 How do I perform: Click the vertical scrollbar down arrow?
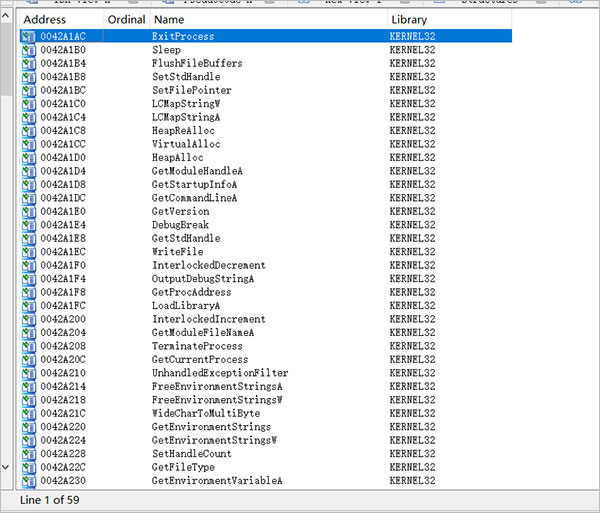(x=8, y=466)
